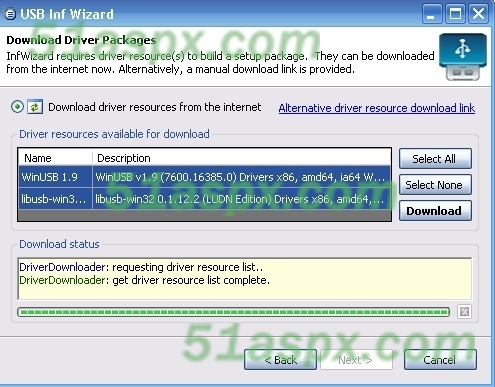The height and width of the screenshot is (387, 495).
Task: Start the Download button
Action: coord(435,211)
